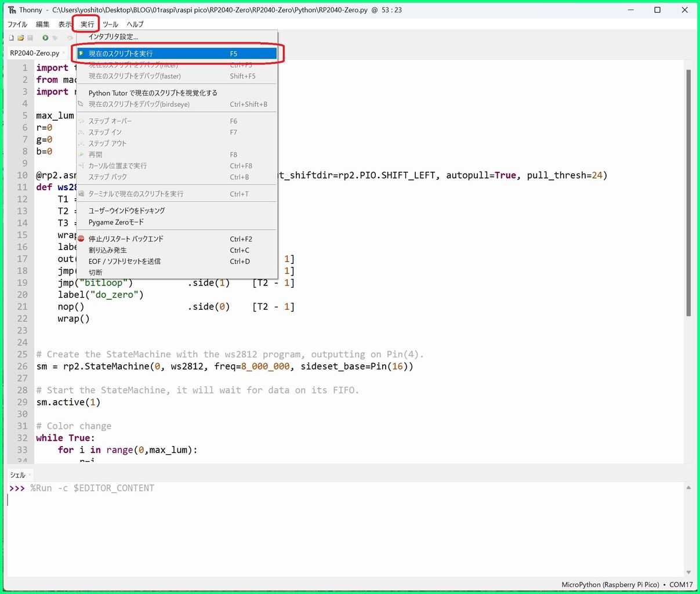Select ステップ バック menu entry
This screenshot has width=700, height=594.
click(x=177, y=177)
